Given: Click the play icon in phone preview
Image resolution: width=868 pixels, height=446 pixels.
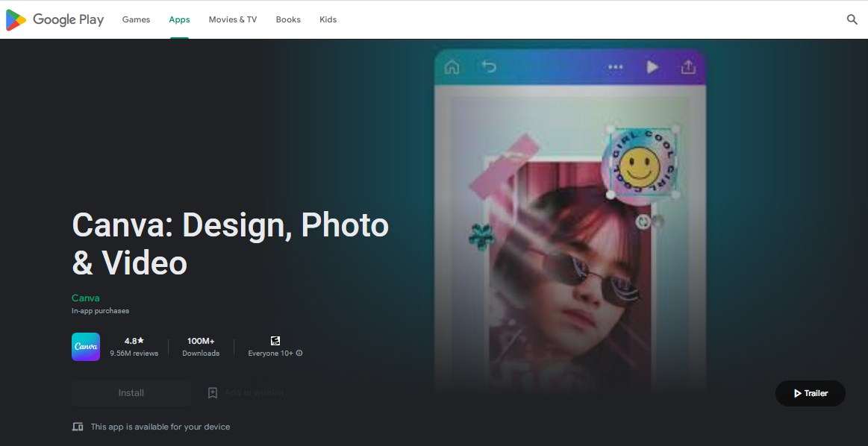Looking at the screenshot, I should coord(652,67).
